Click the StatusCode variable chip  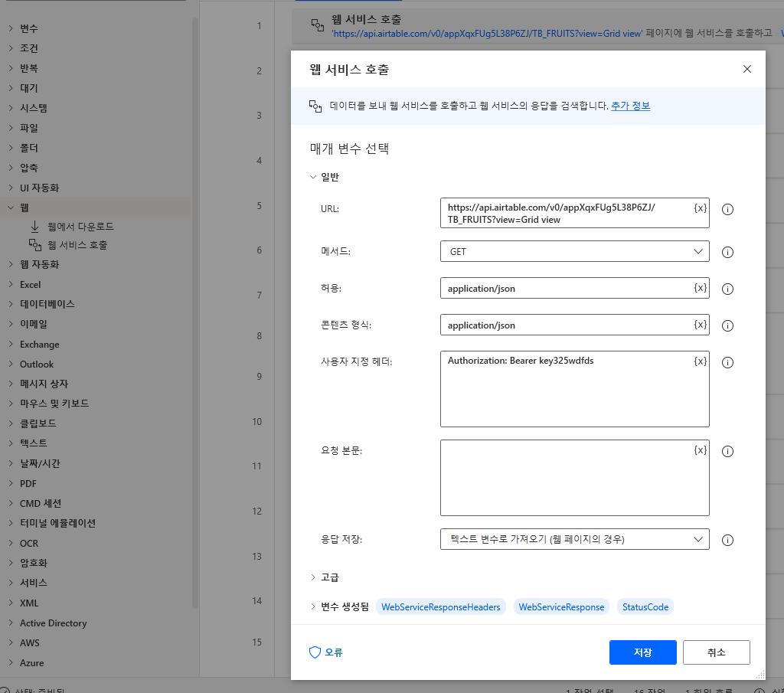645,607
